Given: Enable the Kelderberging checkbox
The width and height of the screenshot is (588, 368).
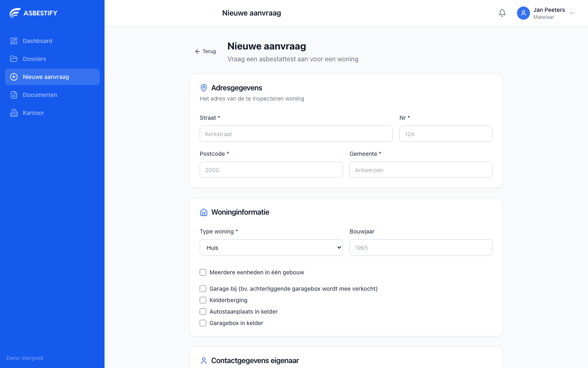Looking at the screenshot, I should click(203, 300).
